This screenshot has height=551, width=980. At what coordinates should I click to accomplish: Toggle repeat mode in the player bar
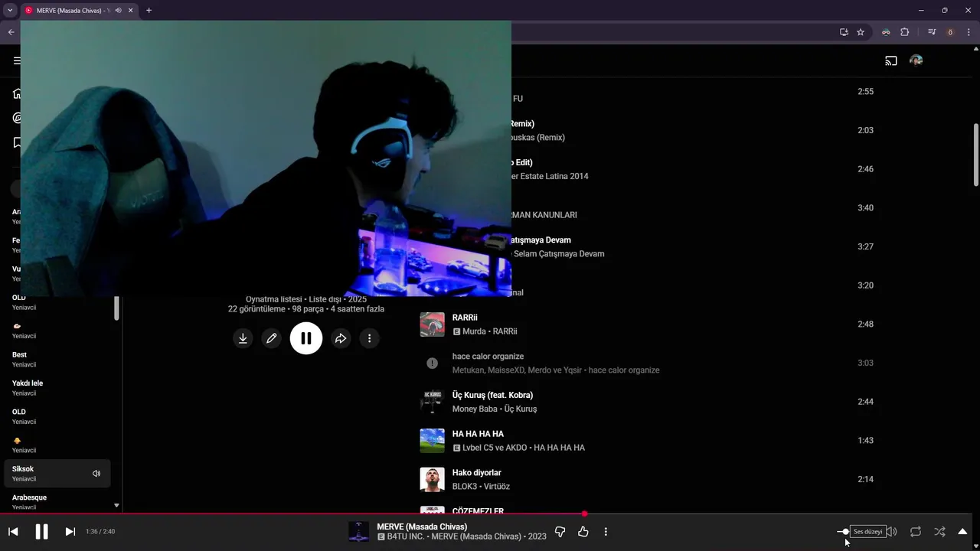(915, 531)
